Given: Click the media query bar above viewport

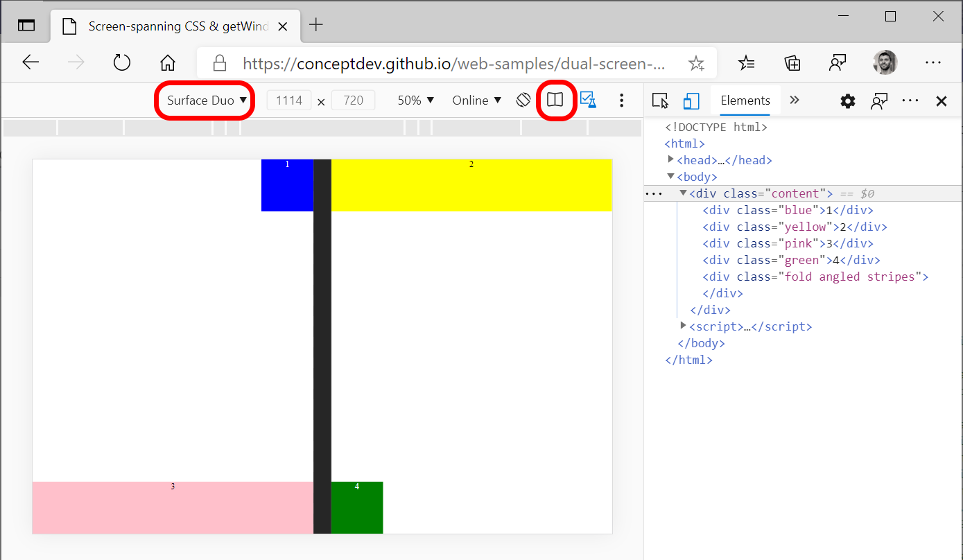Looking at the screenshot, I should coord(322,128).
